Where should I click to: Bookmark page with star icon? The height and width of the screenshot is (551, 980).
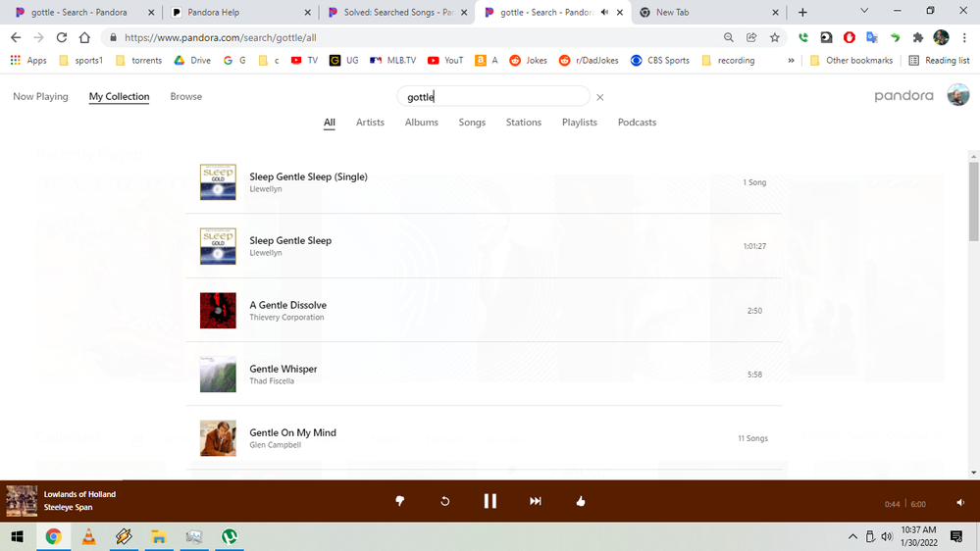pyautogui.click(x=775, y=37)
